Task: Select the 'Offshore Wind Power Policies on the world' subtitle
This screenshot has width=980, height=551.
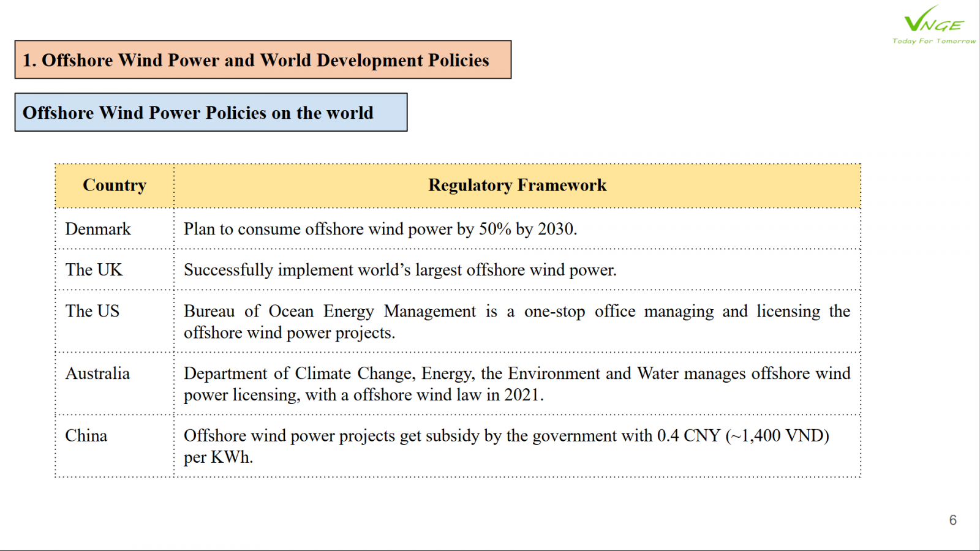Action: [x=211, y=113]
